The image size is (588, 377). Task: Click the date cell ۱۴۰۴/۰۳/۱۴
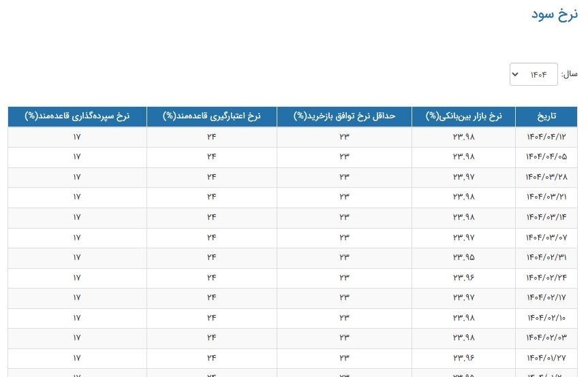click(x=546, y=217)
